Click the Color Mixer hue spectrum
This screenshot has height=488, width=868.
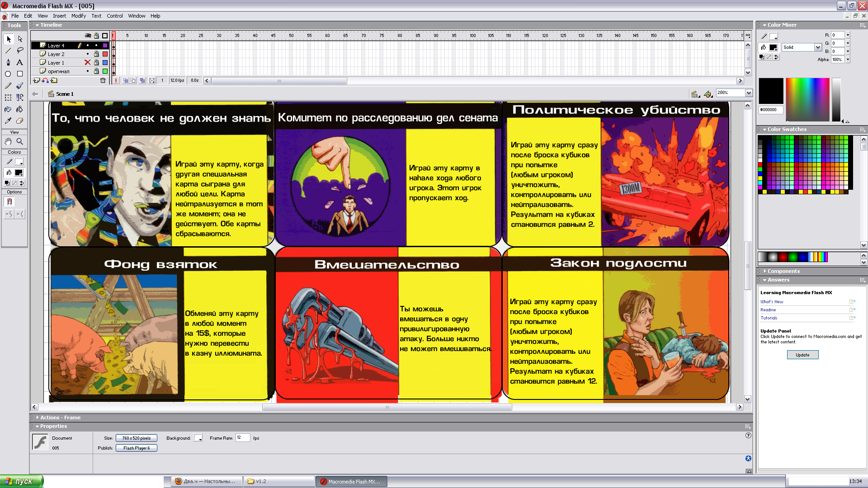coord(807,99)
